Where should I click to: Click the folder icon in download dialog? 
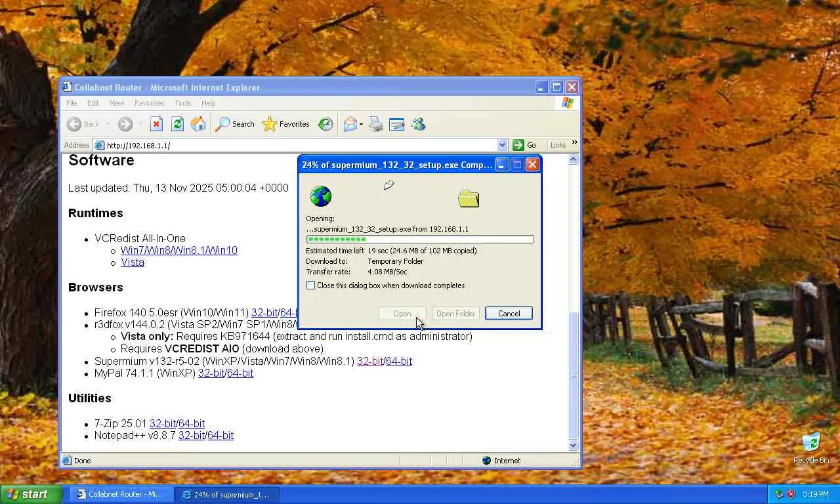click(469, 198)
